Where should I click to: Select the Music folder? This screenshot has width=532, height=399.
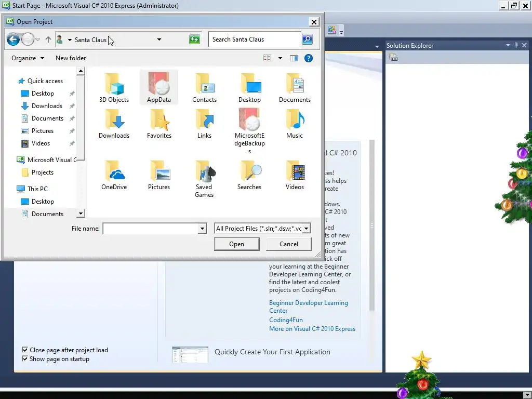[295, 124]
